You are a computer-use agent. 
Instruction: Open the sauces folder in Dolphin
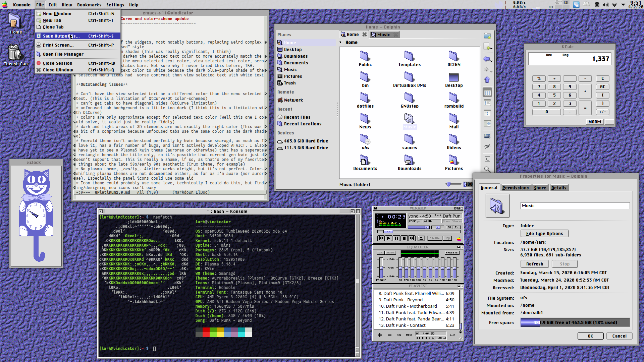[x=409, y=142]
